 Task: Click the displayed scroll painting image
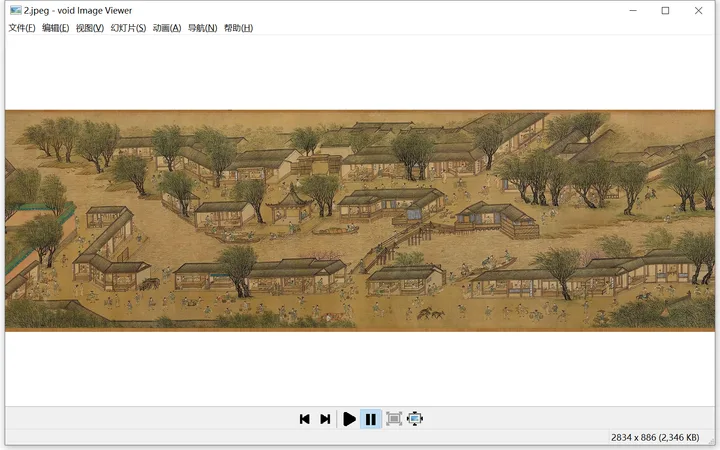pos(360,220)
